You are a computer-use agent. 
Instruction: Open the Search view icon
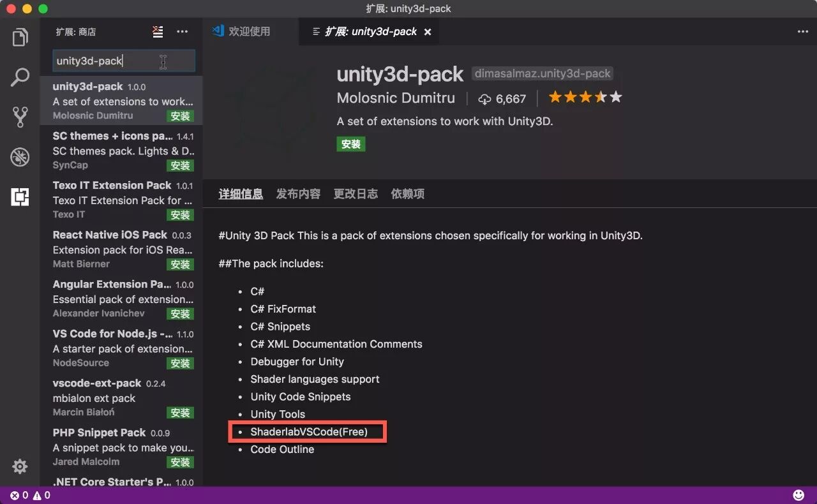tap(20, 77)
